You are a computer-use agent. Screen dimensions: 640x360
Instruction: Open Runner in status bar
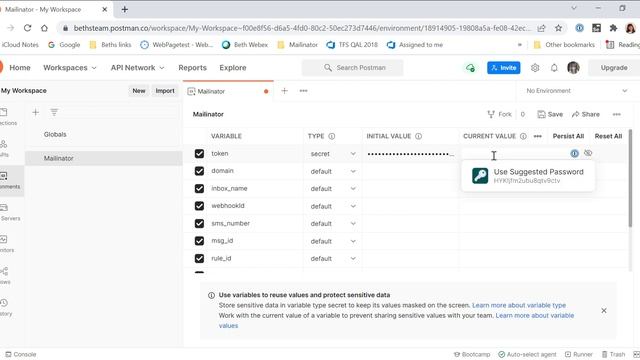[578, 354]
